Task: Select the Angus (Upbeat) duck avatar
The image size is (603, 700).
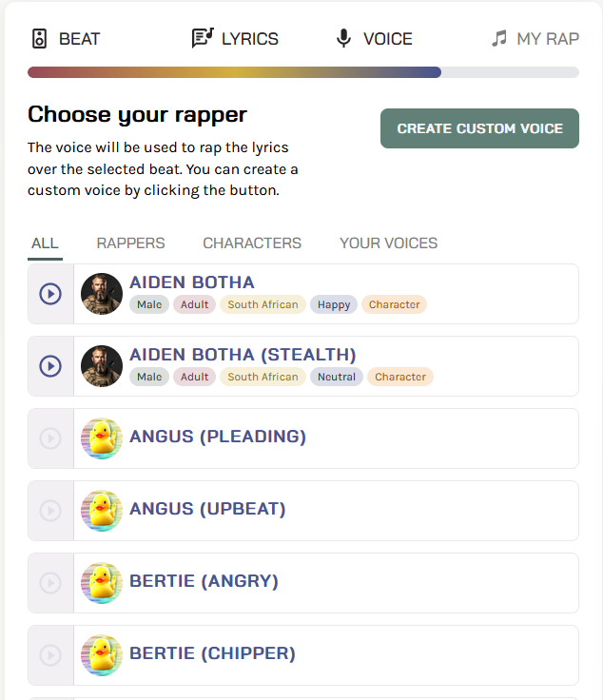Action: pyautogui.click(x=102, y=511)
